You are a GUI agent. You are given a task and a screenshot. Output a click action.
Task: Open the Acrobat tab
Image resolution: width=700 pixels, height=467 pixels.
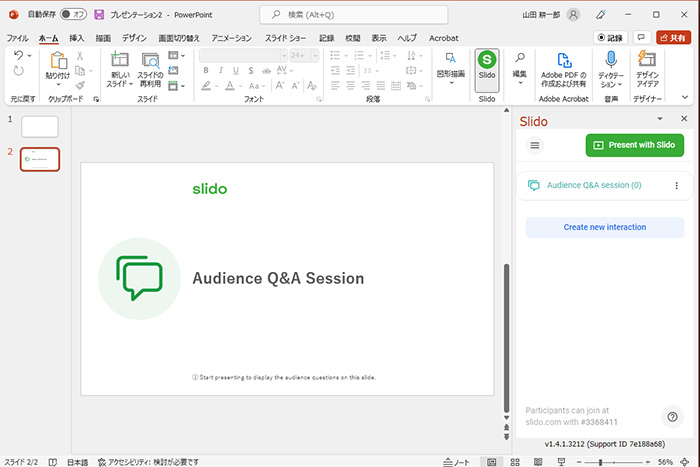pos(444,38)
